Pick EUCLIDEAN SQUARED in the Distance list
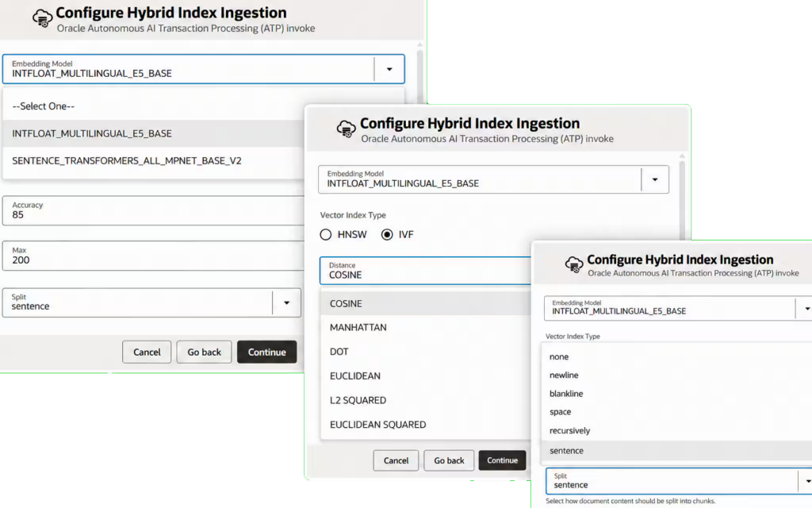 [x=426, y=425]
